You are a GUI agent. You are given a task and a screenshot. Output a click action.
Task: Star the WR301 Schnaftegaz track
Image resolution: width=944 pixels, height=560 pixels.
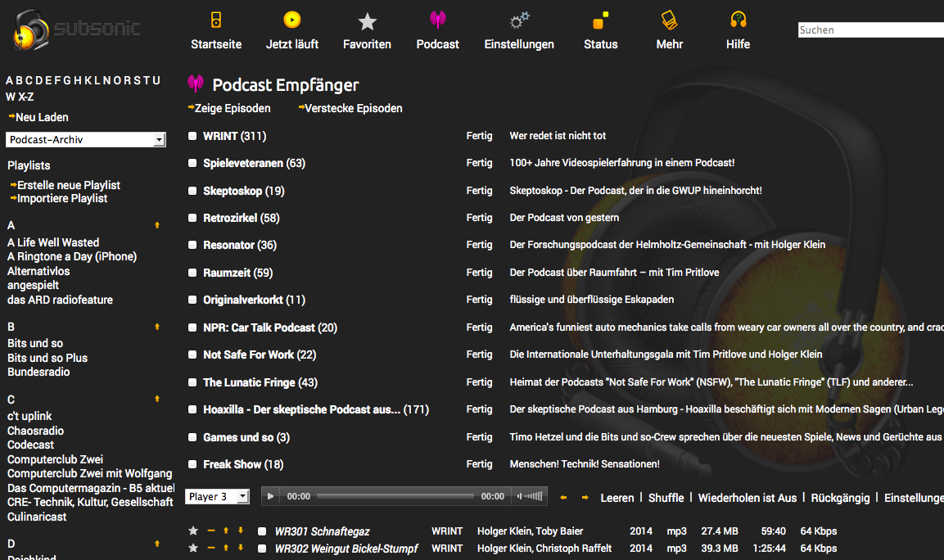(x=193, y=531)
